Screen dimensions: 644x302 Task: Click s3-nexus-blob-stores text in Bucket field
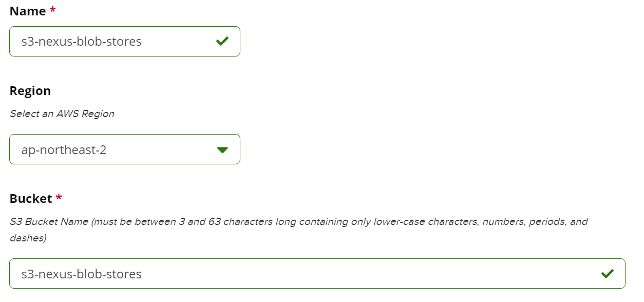(81, 274)
